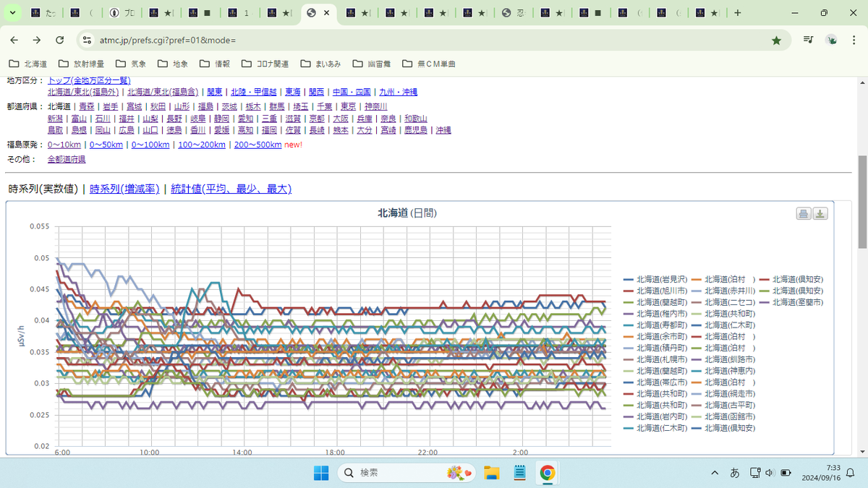Open the Windows Start menu
868x488 pixels.
[320, 473]
